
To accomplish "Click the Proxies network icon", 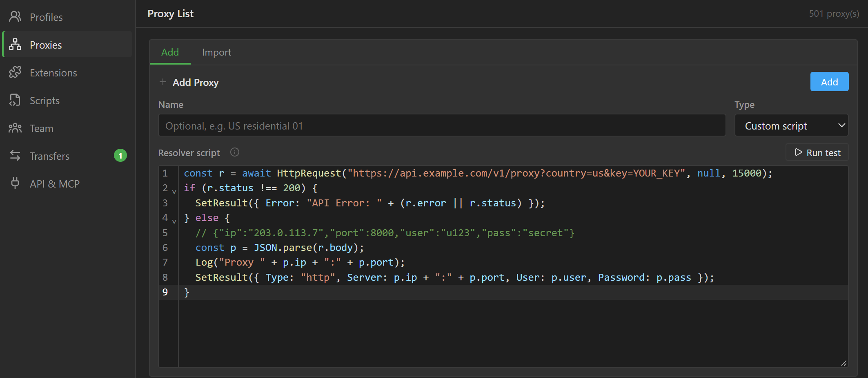I will pyautogui.click(x=15, y=45).
